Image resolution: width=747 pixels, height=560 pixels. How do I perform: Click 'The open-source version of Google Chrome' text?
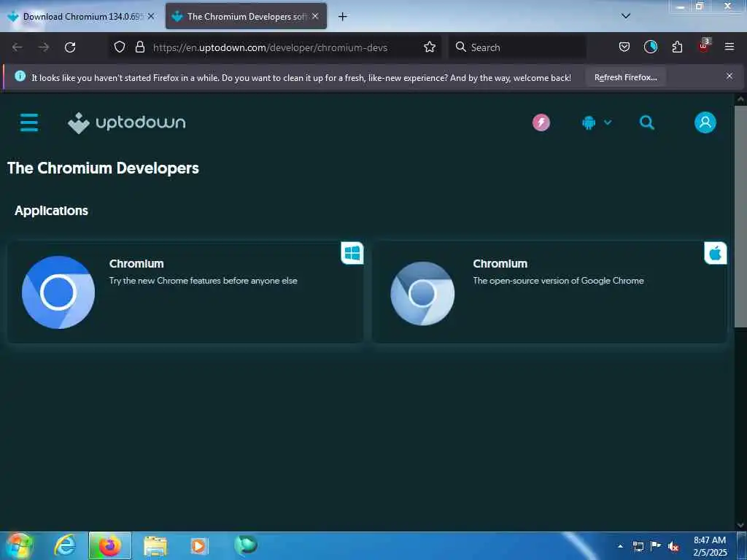pos(558,281)
